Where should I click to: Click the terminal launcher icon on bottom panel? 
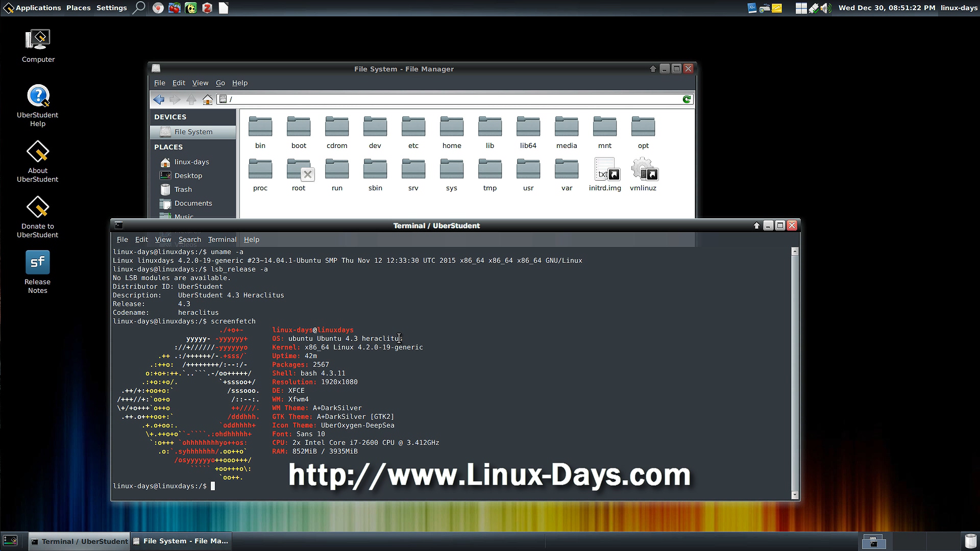tap(10, 541)
